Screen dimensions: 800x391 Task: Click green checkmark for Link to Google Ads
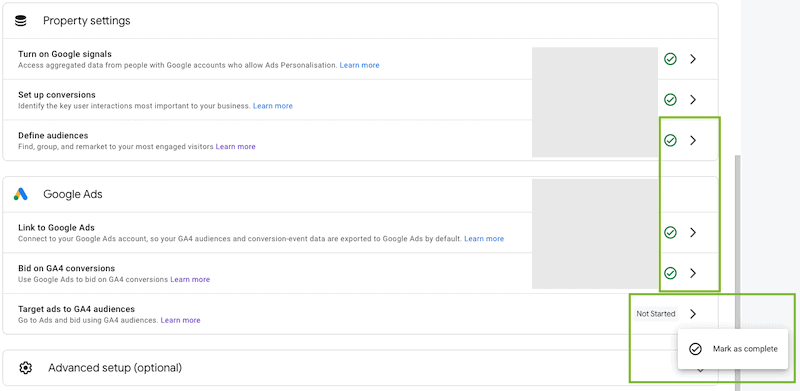click(x=670, y=232)
